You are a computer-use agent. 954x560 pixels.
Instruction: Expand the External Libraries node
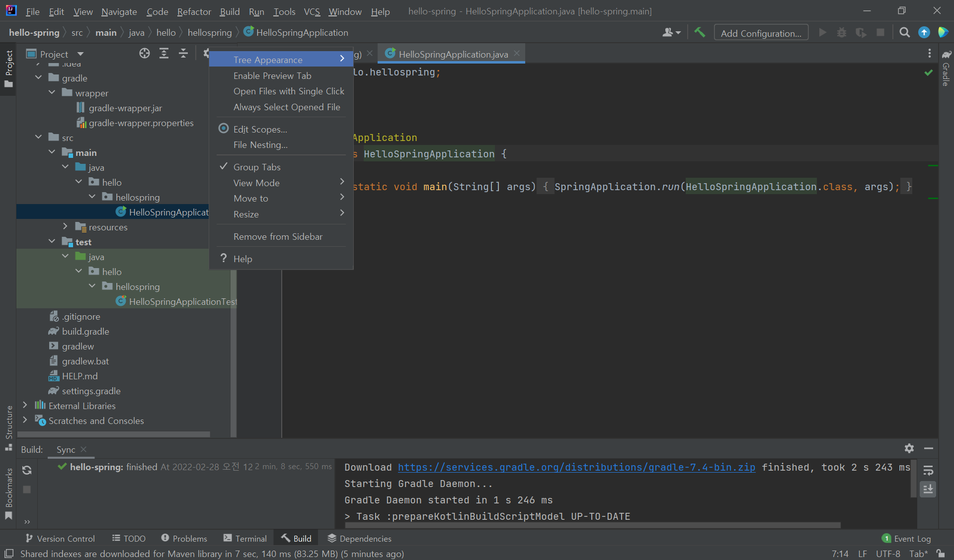pos(25,406)
